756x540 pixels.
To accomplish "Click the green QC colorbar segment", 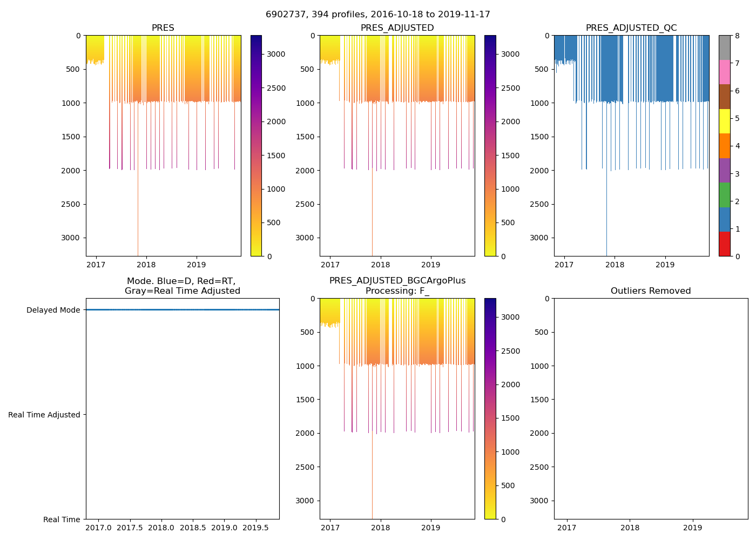I will coord(724,195).
